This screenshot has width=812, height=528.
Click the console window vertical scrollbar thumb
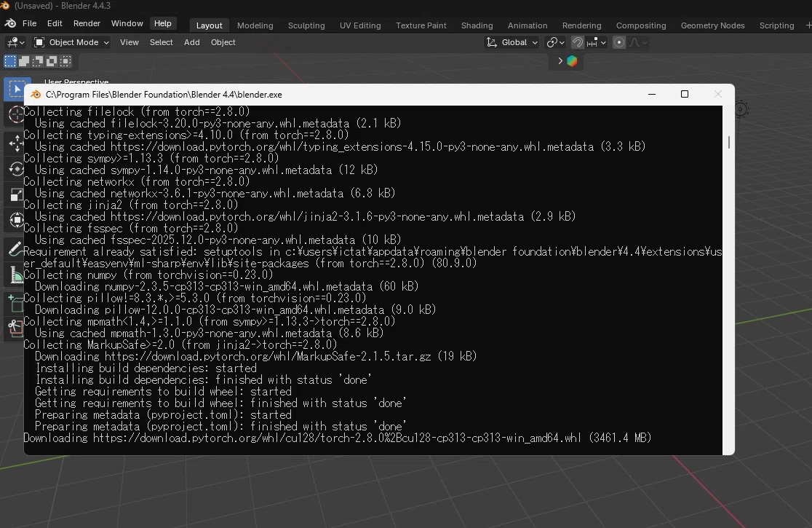pos(728,142)
